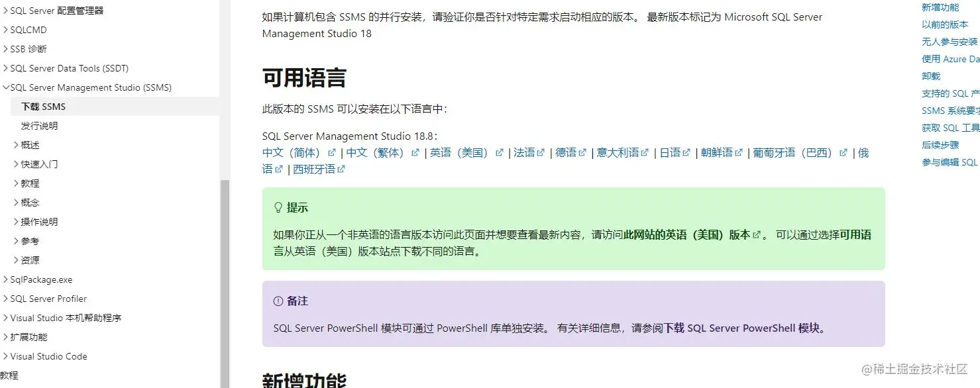
Task: Expand the 参考 section chevron
Action: pos(16,241)
